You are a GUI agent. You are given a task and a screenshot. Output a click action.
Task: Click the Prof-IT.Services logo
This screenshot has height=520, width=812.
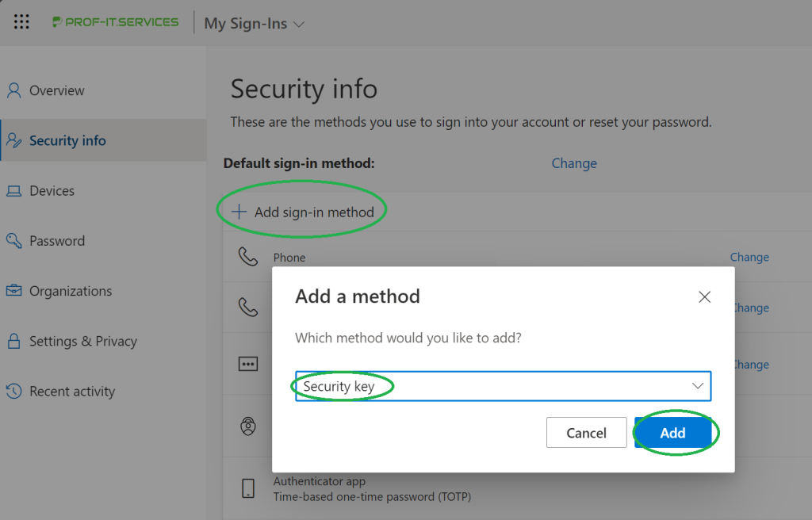point(116,22)
